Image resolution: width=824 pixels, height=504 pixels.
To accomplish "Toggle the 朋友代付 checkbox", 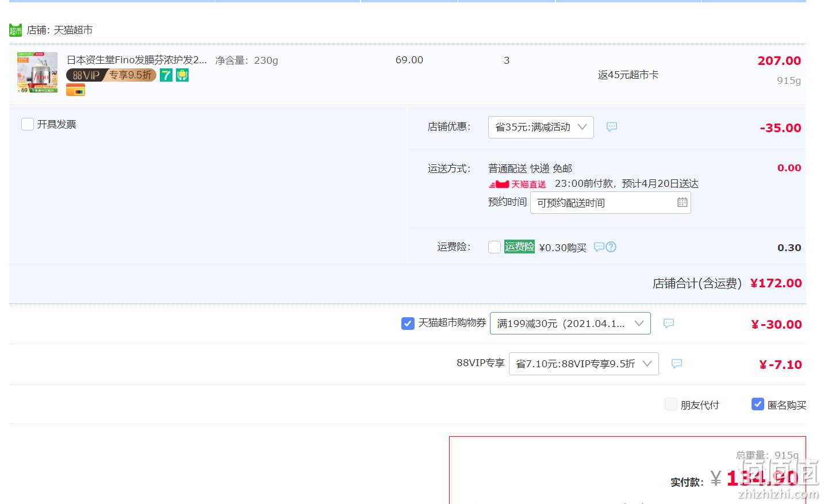I will coord(670,404).
